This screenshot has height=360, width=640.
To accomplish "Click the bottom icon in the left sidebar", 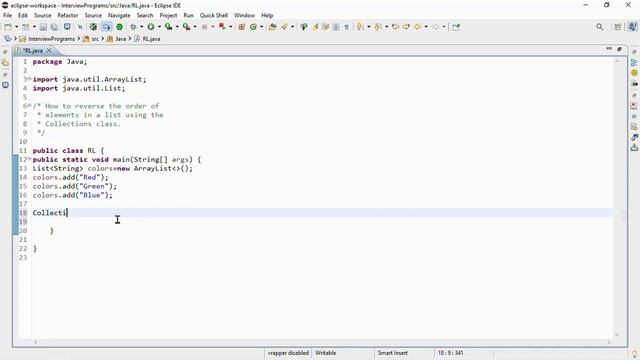I will click(5, 85).
